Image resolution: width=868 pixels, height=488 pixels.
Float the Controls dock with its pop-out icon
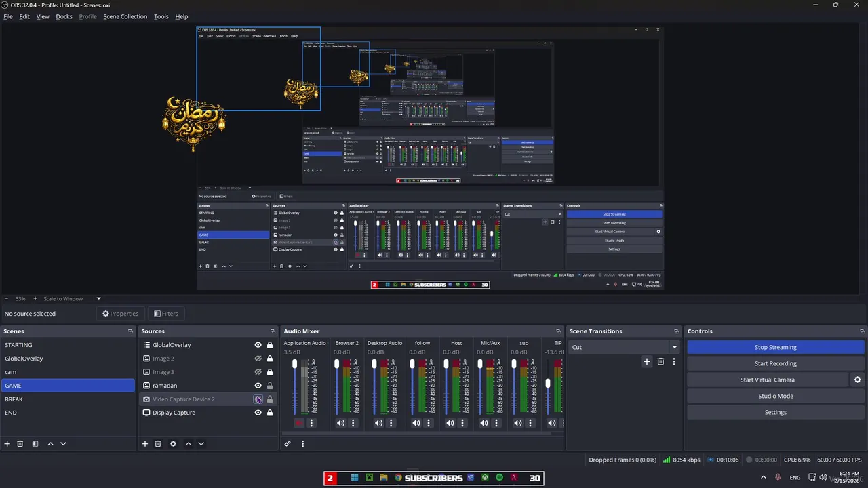click(861, 331)
